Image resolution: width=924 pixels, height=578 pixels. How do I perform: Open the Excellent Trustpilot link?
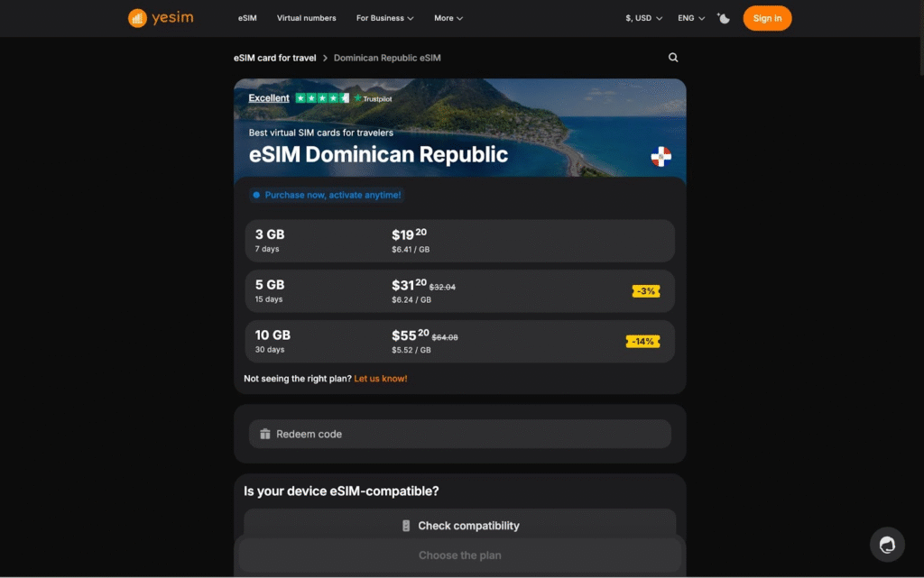269,98
